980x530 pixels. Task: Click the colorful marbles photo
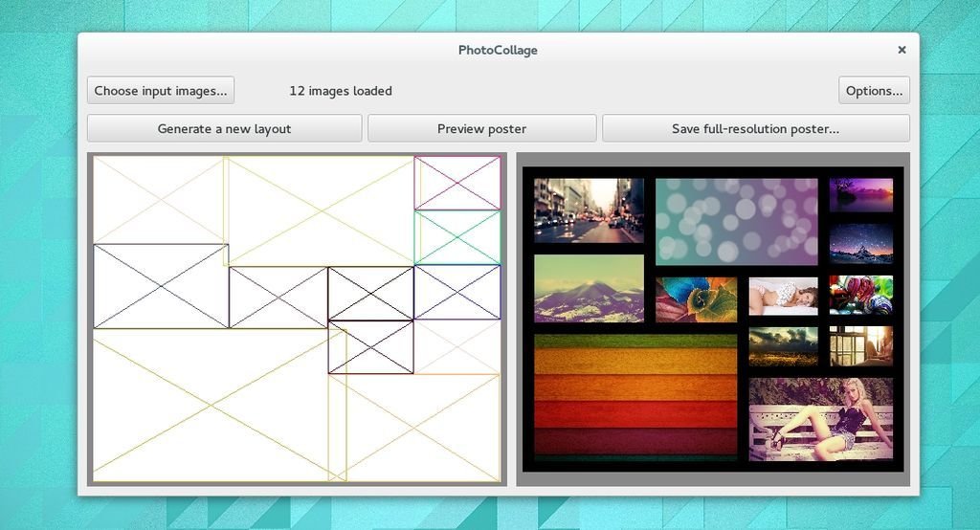(860, 295)
